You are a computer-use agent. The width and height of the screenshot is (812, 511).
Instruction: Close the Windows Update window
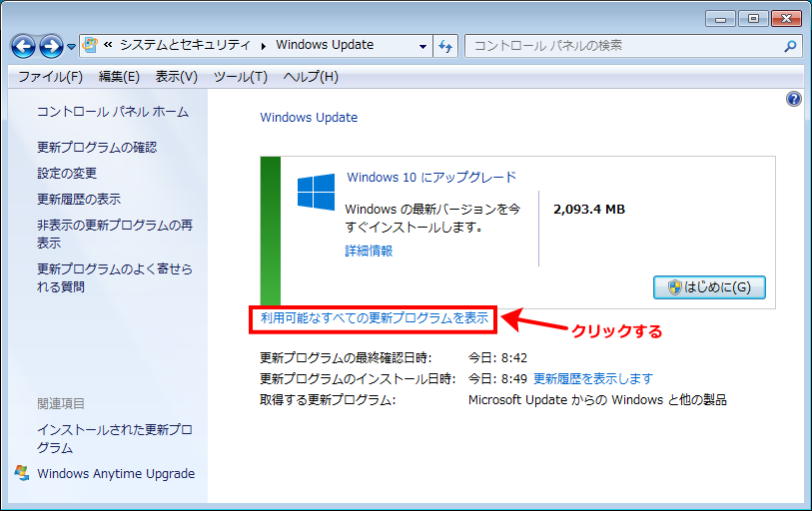[786, 19]
